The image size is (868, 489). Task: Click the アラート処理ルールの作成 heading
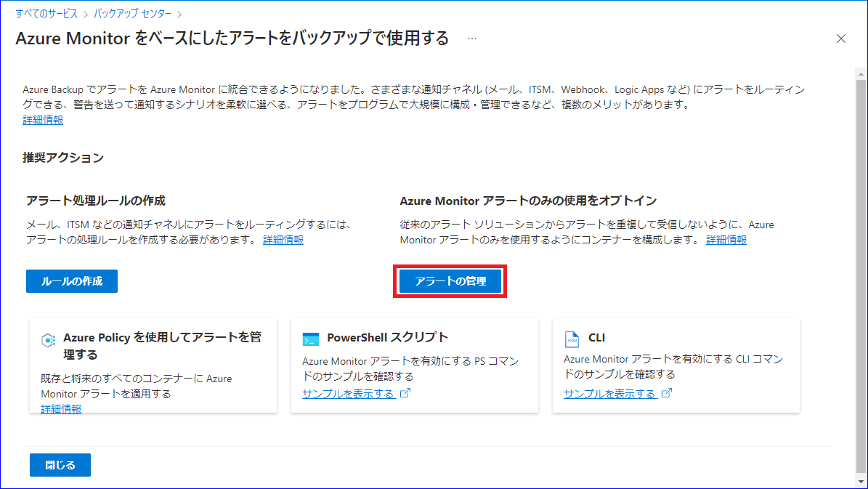click(x=96, y=201)
